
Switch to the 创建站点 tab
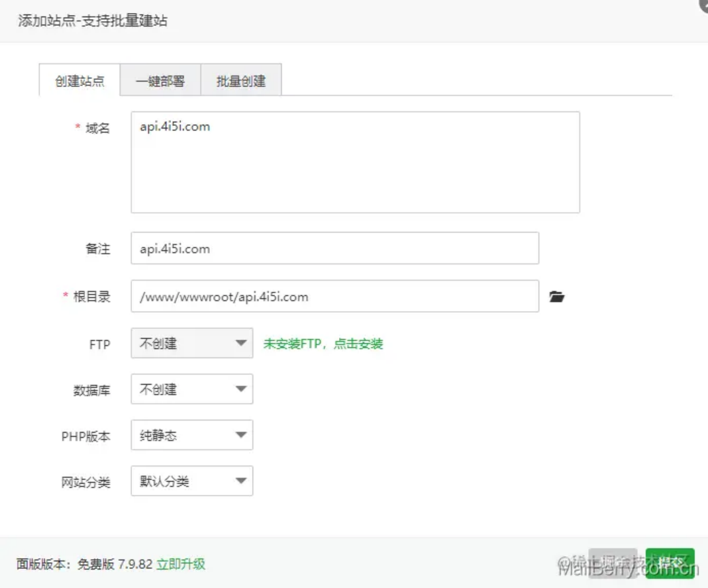pos(80,80)
